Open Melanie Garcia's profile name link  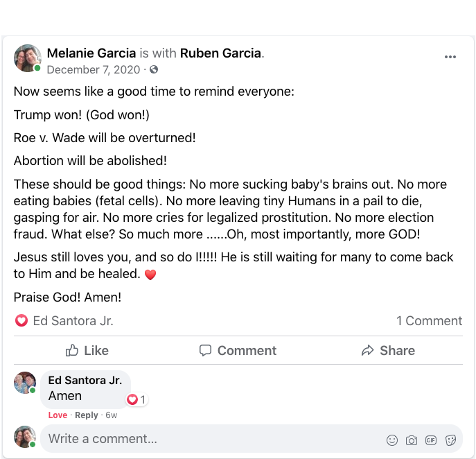click(91, 53)
